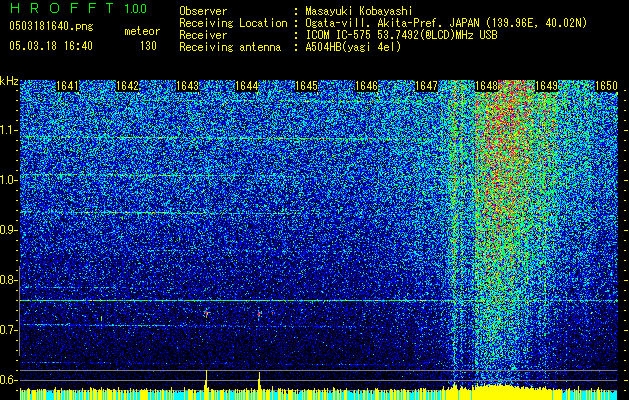Click time marker 1648
This screenshot has width=629, height=400.
(486, 86)
